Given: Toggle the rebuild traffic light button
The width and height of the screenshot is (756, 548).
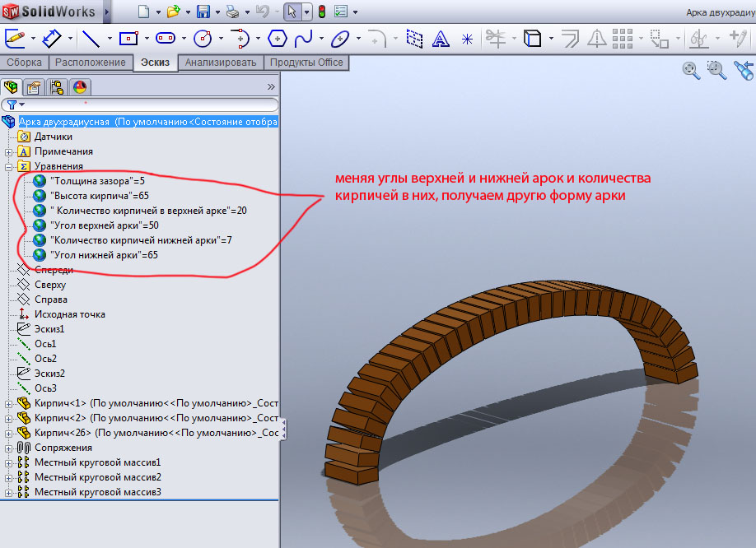Looking at the screenshot, I should pos(321,12).
